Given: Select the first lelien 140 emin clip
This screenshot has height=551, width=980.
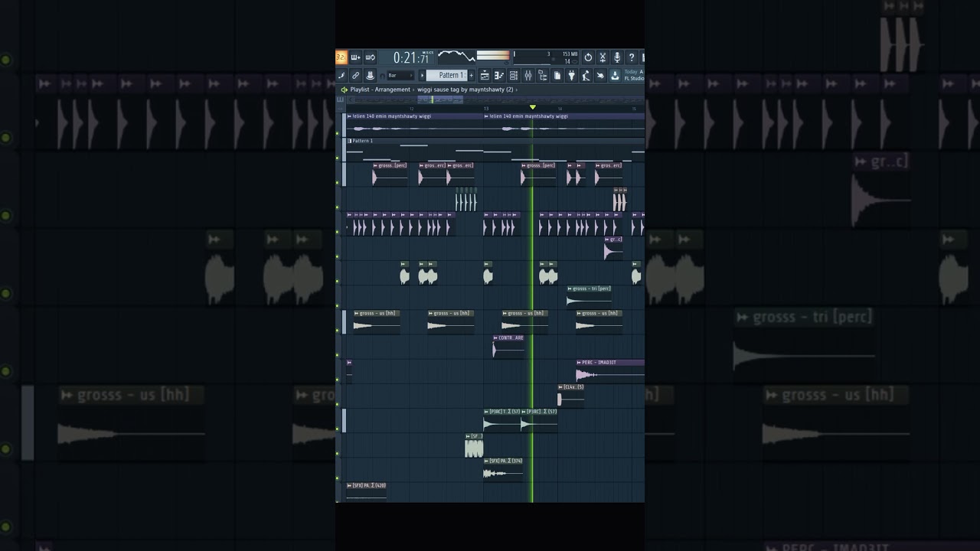Looking at the screenshot, I should 415,125.
